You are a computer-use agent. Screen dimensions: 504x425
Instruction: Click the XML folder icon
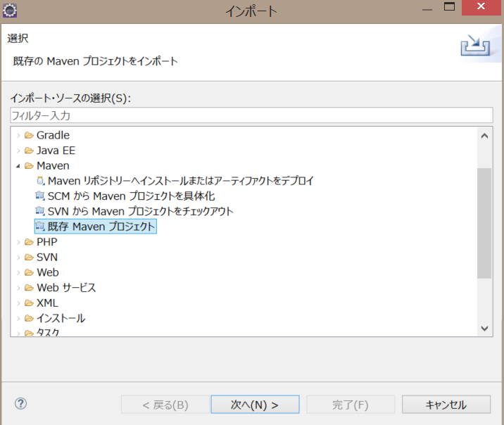[29, 303]
